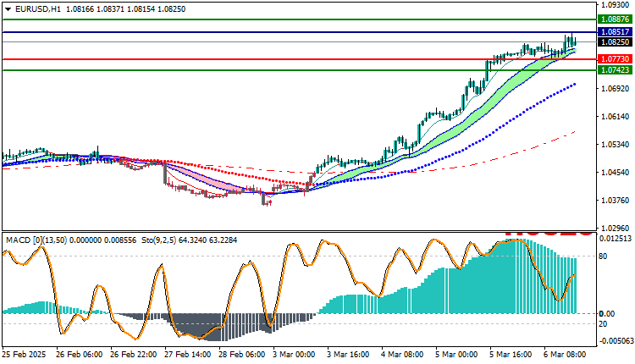Click the EURUSD,H1 symbol title text
Screen dimensions: 635x364
tap(38, 9)
